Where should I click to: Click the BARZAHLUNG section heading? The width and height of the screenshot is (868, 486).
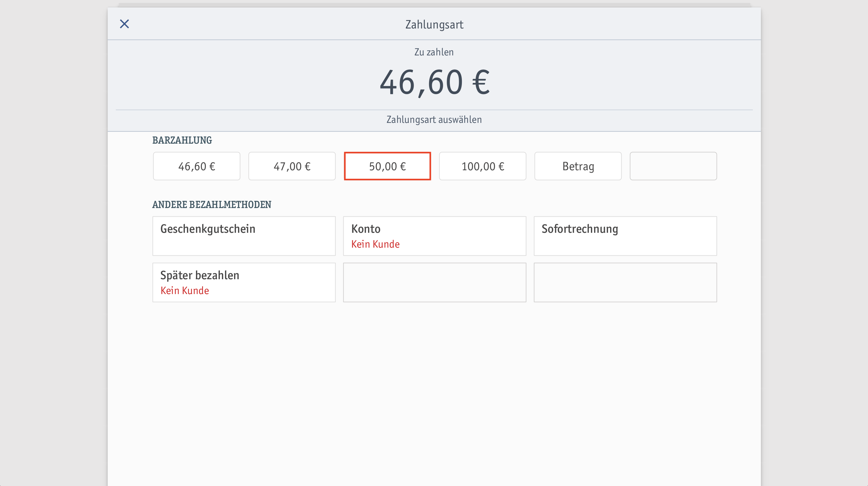pos(182,140)
